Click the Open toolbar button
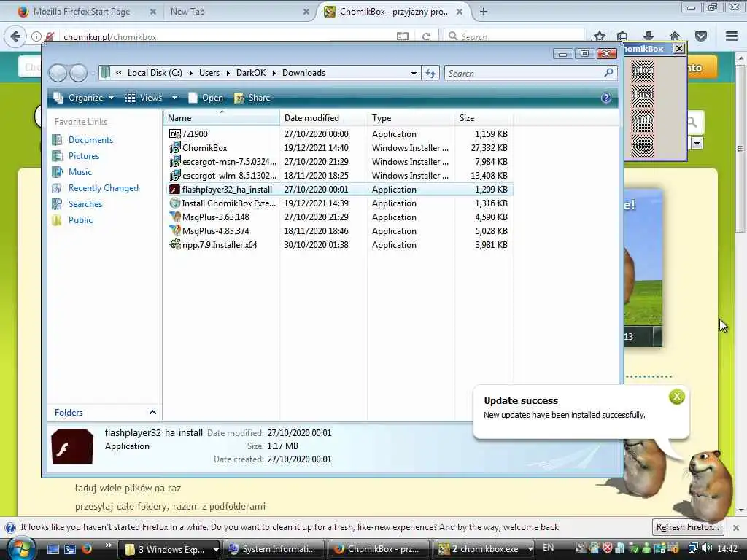The image size is (747, 560). tap(206, 98)
